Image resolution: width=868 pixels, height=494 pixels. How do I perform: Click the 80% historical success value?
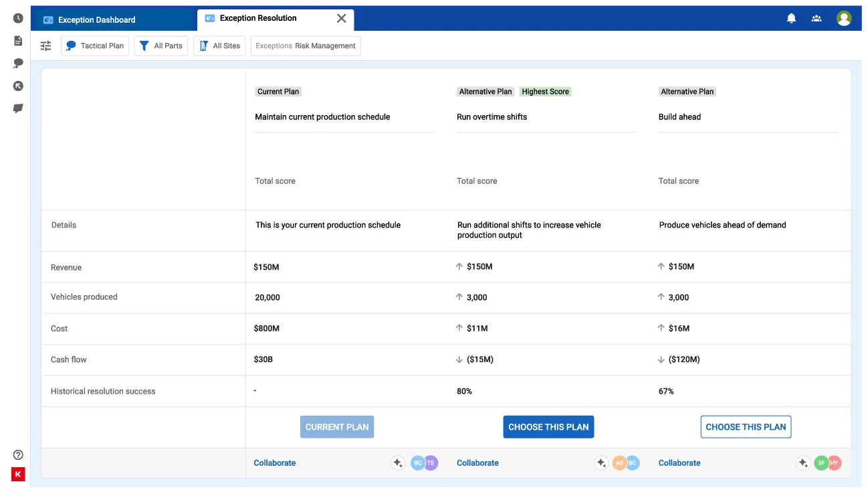(465, 391)
